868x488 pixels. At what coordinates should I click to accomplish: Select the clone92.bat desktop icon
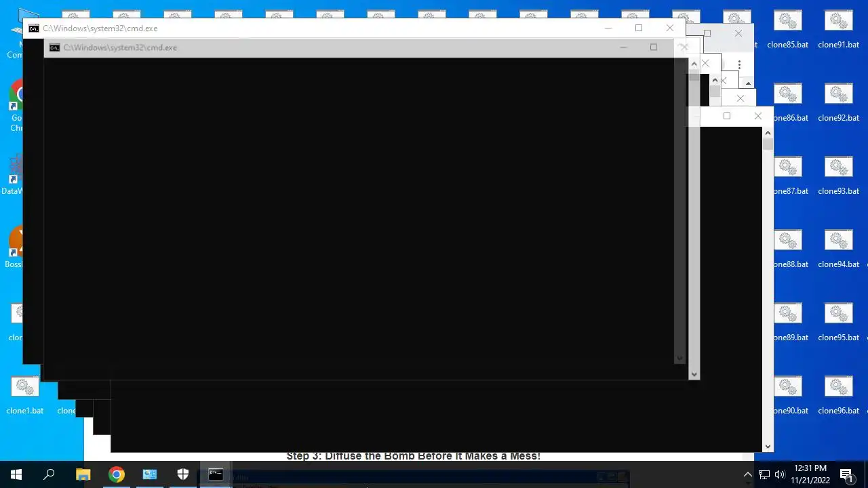click(x=838, y=104)
